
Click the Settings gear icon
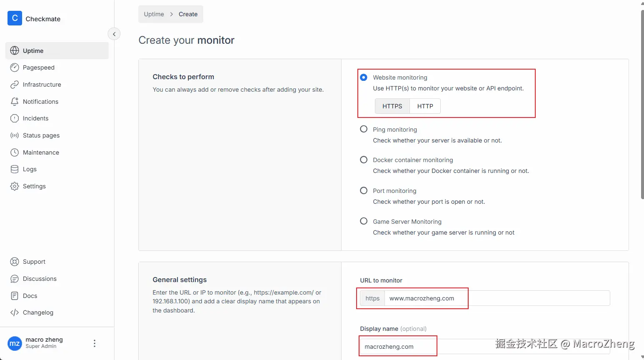[15, 186]
